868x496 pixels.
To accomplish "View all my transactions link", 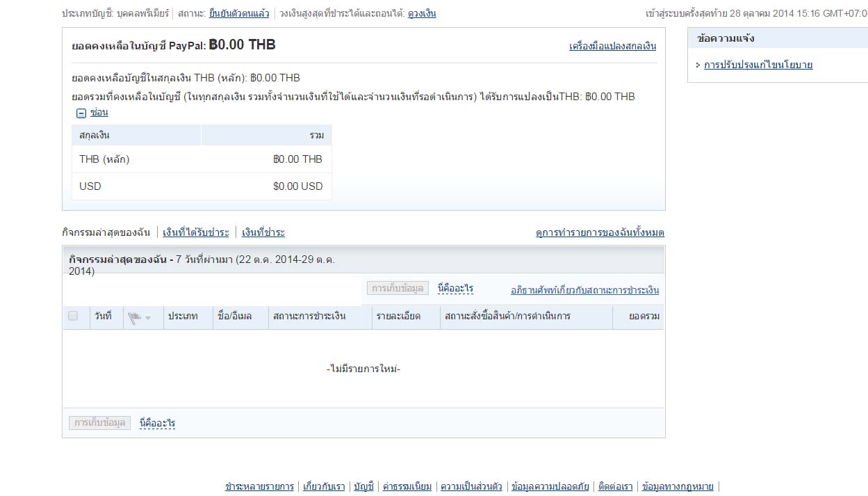I will coord(600,232).
